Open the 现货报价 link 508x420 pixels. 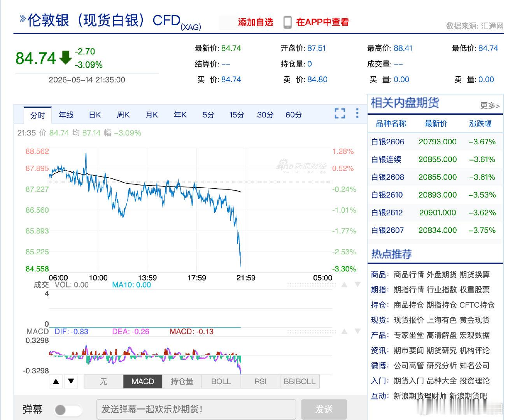408,320
